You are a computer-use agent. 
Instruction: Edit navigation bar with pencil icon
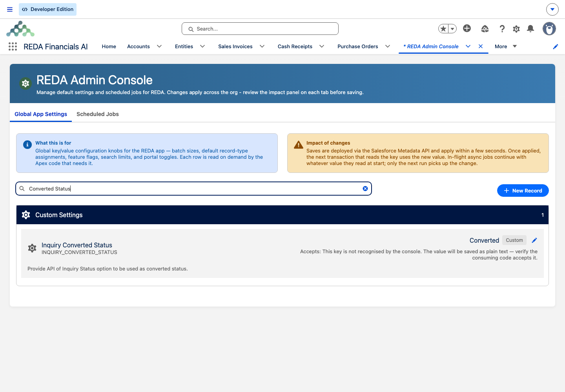coord(556,47)
